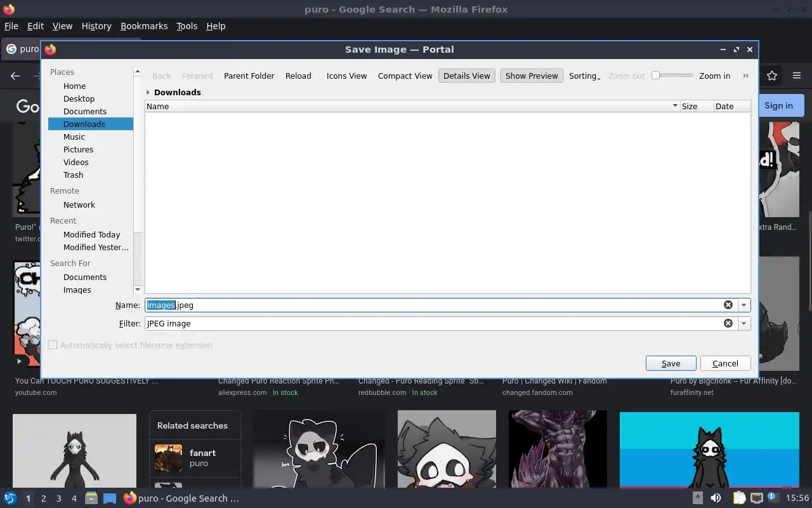Select Pictures in Places
Viewport: 812px width, 508px height.
(x=78, y=149)
